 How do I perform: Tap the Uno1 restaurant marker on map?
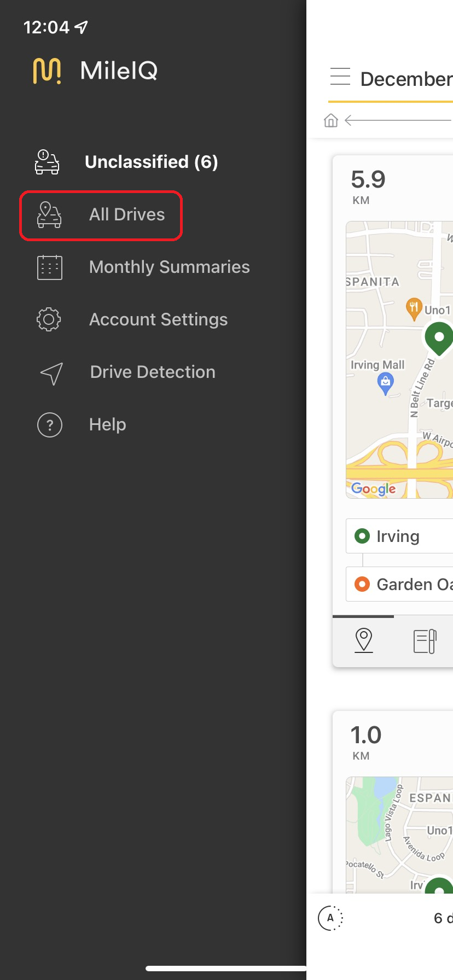(x=414, y=308)
